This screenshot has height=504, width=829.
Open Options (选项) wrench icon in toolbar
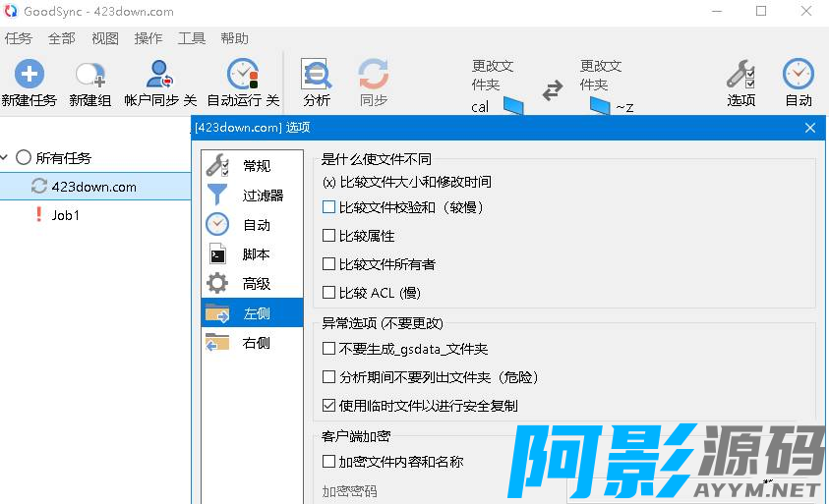[740, 74]
